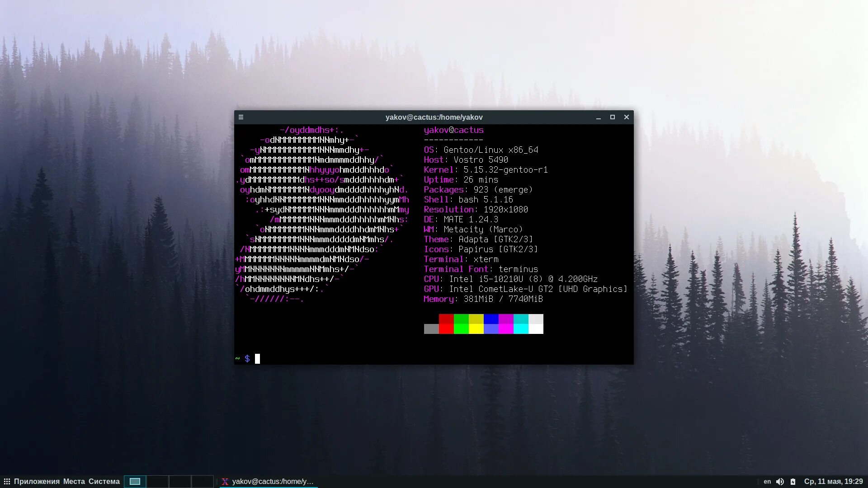Image resolution: width=868 pixels, height=488 pixels.
Task: Open the Места places menu
Action: pos(74,482)
